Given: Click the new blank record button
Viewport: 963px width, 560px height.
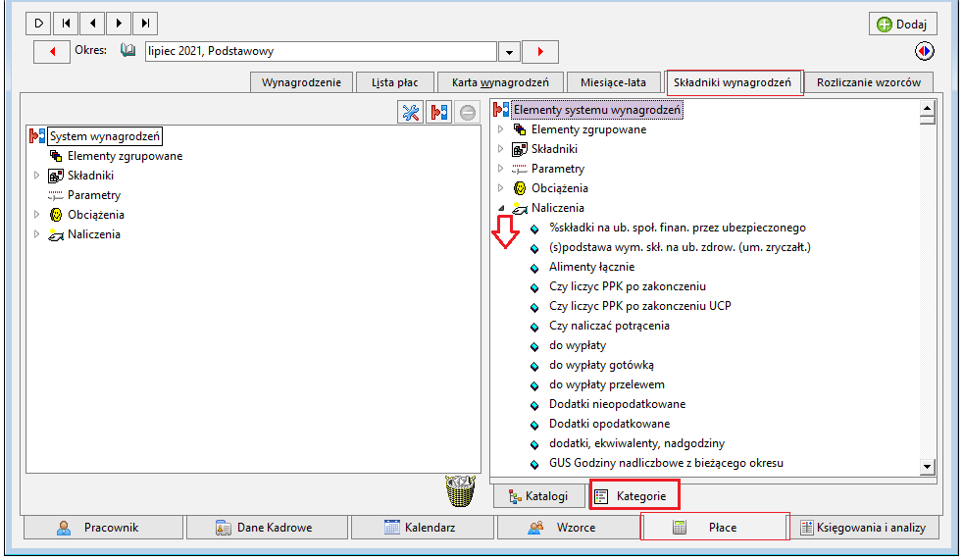Looking at the screenshot, I should click(x=38, y=24).
